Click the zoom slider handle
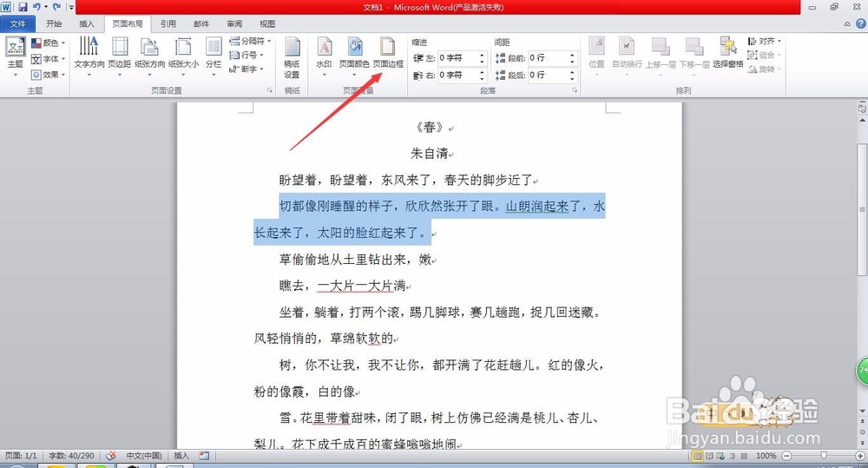Image resolution: width=868 pixels, height=468 pixels. pos(824,455)
